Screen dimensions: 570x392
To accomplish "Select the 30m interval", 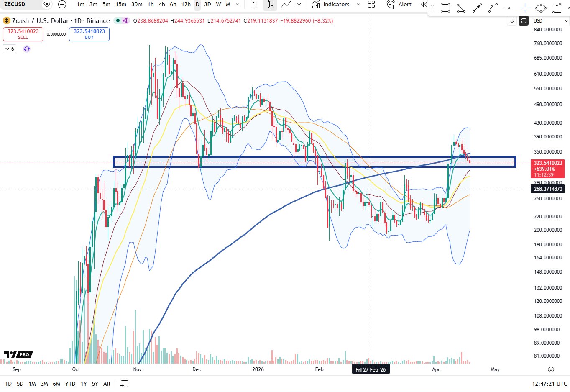I will 137,4.
